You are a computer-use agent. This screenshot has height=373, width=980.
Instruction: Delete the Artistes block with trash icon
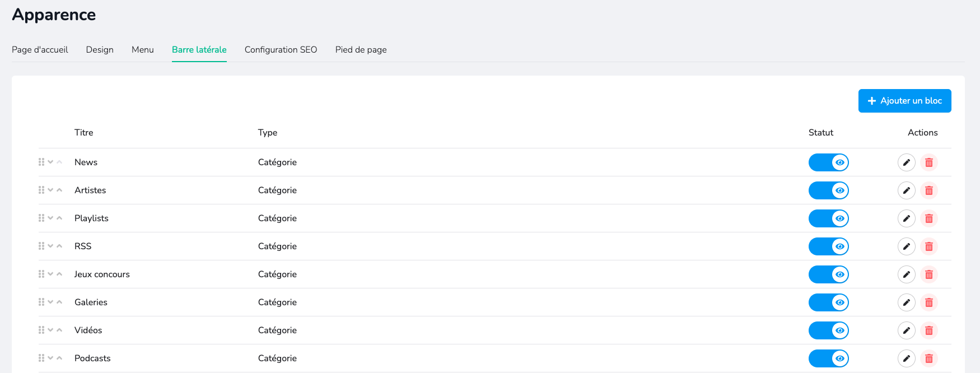pyautogui.click(x=928, y=190)
